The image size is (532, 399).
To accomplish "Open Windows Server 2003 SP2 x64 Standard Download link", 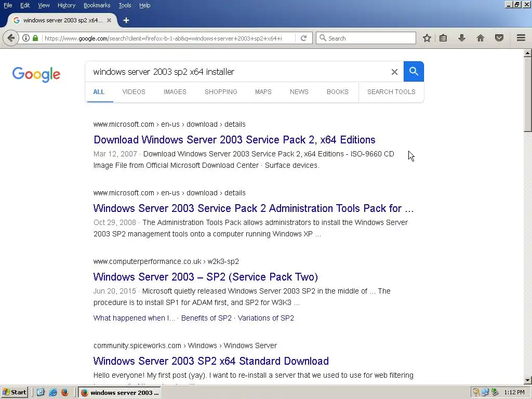I will point(211,361).
